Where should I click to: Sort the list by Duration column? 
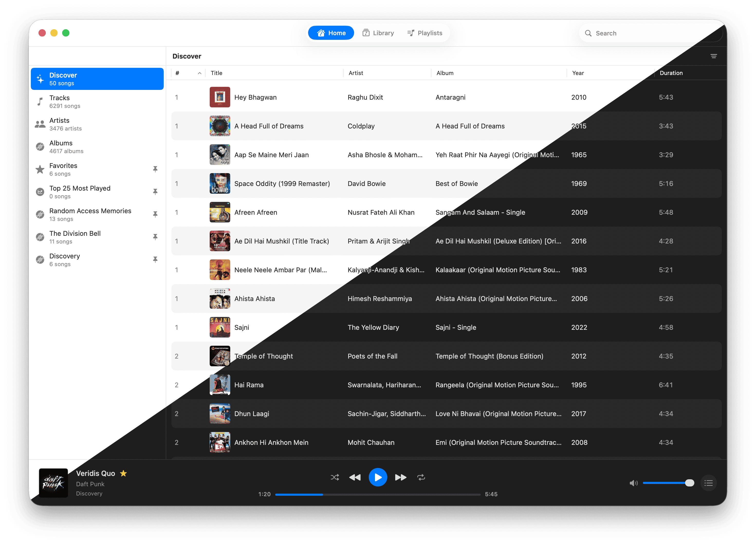[x=671, y=73]
